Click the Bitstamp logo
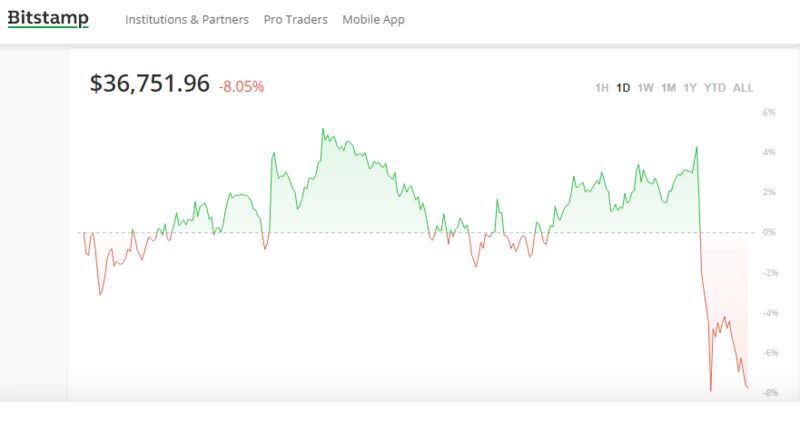 pos(48,19)
